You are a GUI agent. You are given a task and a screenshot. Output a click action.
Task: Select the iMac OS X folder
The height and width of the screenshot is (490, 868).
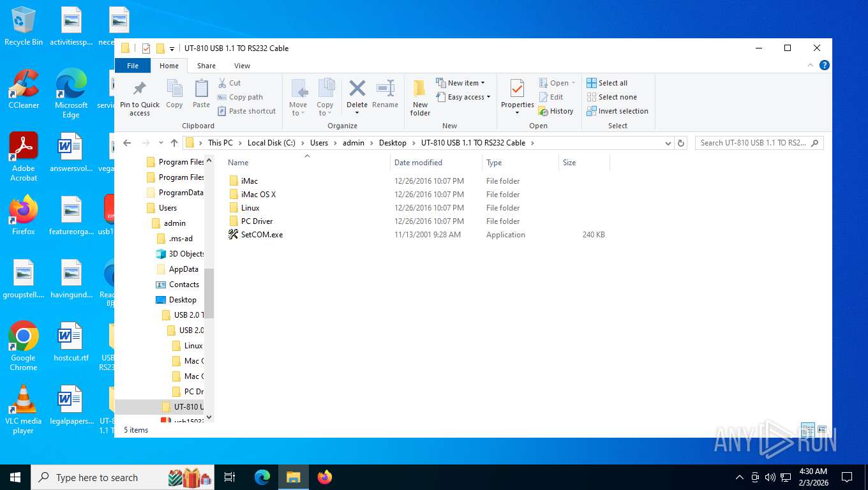click(x=258, y=195)
